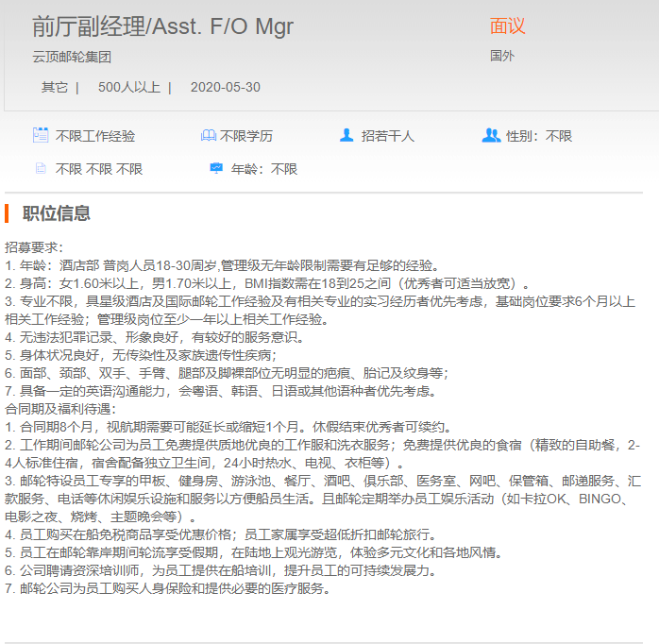Click the 2020-05-30 posting date
This screenshot has width=659, height=644.
(225, 87)
